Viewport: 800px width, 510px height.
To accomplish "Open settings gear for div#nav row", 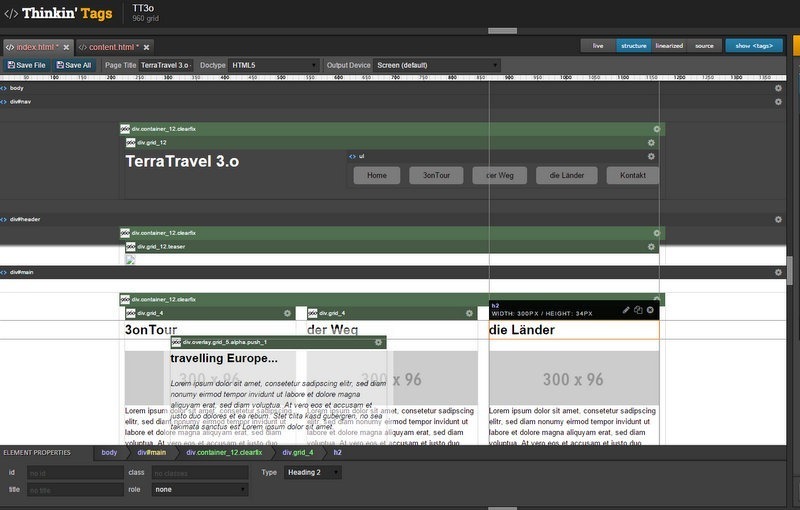I will click(778, 102).
